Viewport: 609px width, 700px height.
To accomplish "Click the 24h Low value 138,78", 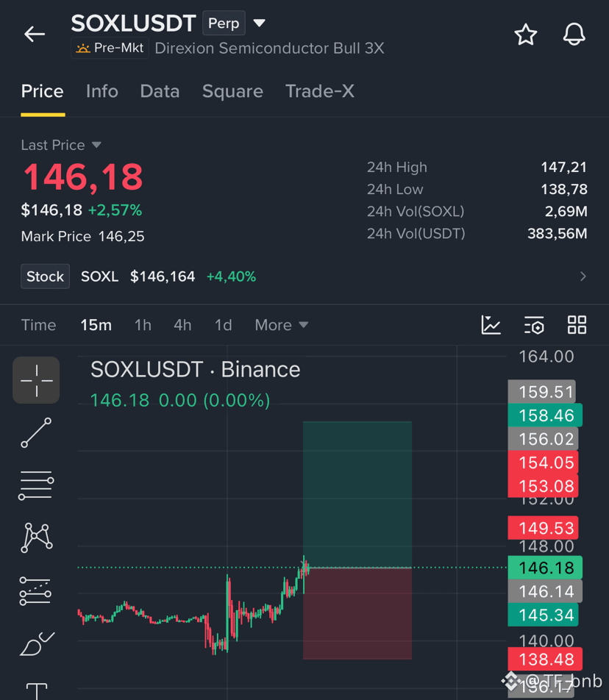I will pyautogui.click(x=564, y=189).
